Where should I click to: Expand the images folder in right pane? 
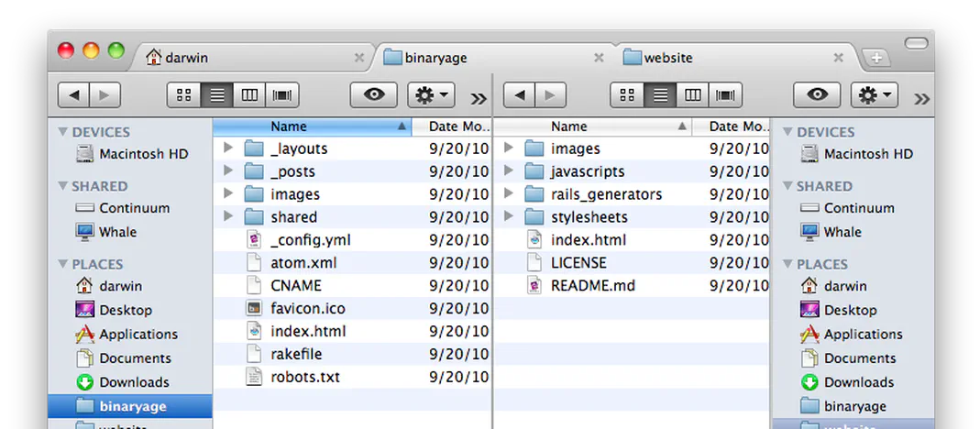tap(509, 148)
